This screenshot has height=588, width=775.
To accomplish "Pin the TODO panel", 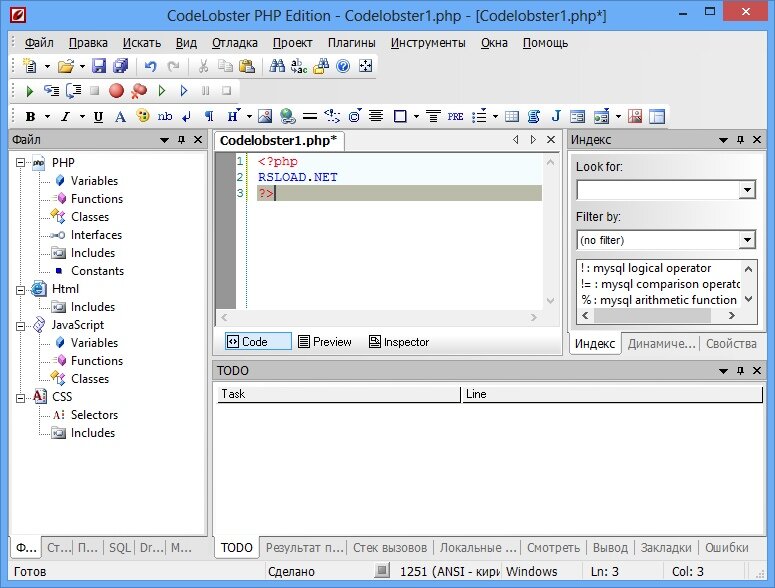I will [740, 371].
